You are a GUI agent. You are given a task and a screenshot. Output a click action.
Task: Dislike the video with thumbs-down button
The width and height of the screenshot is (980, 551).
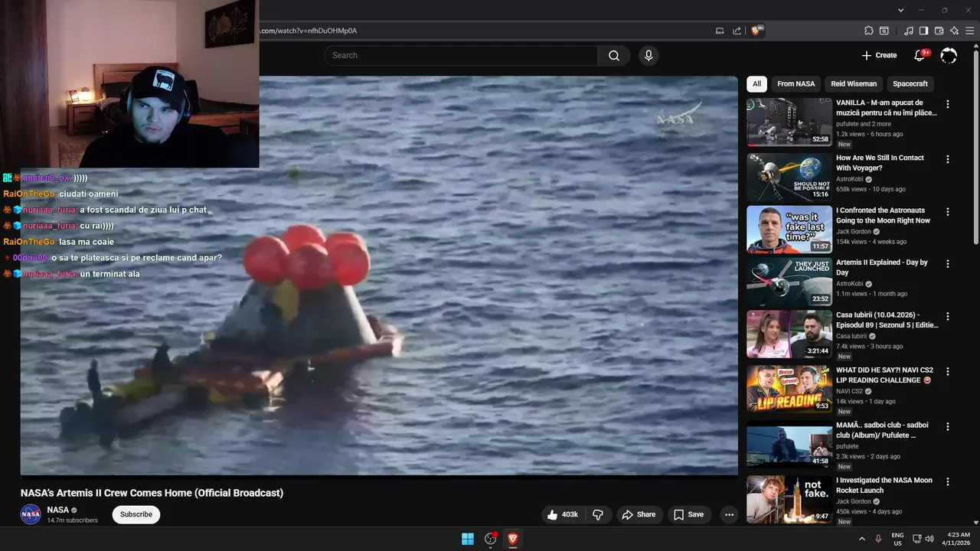(x=599, y=514)
